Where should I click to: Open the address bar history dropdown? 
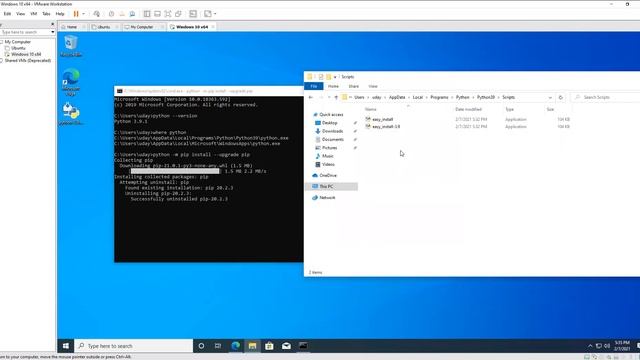click(550, 98)
